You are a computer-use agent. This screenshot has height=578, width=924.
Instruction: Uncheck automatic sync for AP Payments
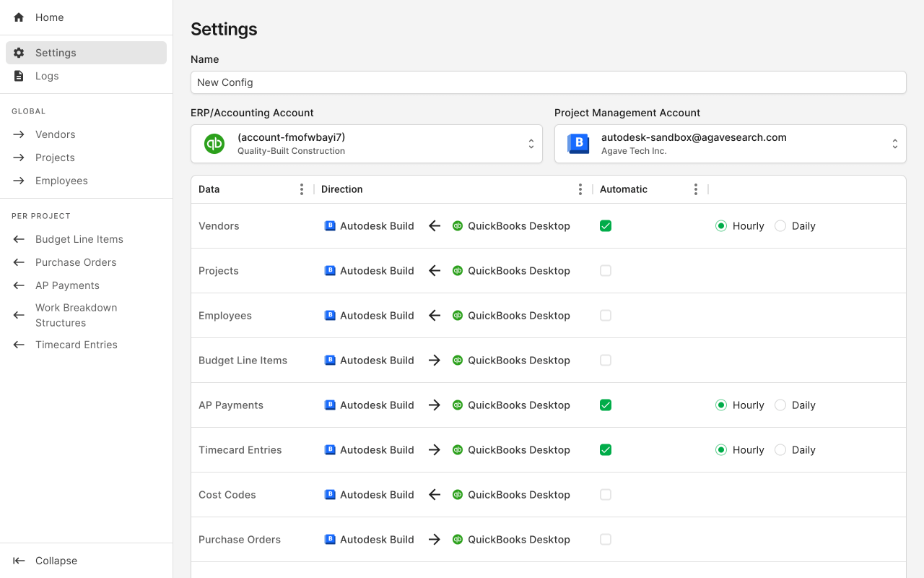click(606, 405)
